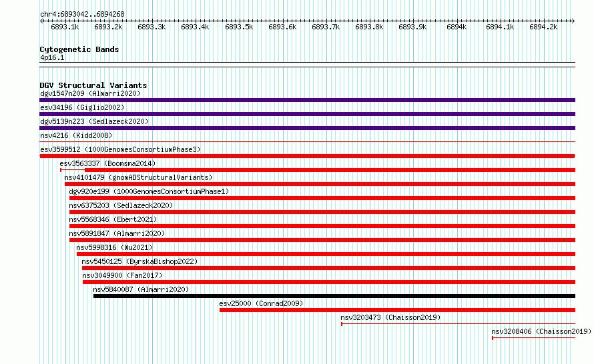Click the 6893.2k ruler tick label
Image resolution: width=594 pixels, height=364 pixels.
tap(108, 27)
